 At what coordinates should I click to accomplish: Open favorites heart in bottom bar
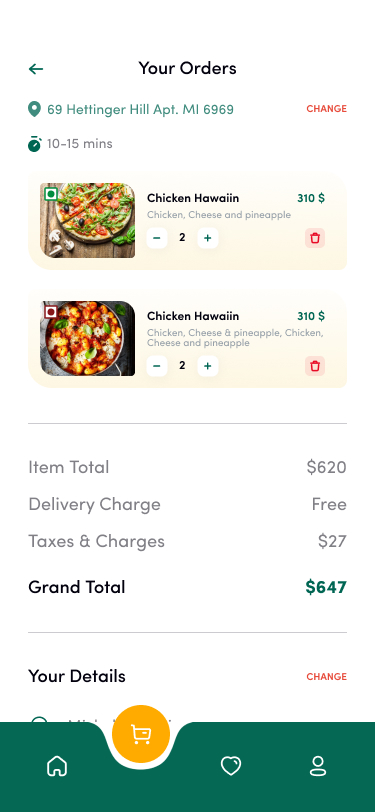pos(231,766)
